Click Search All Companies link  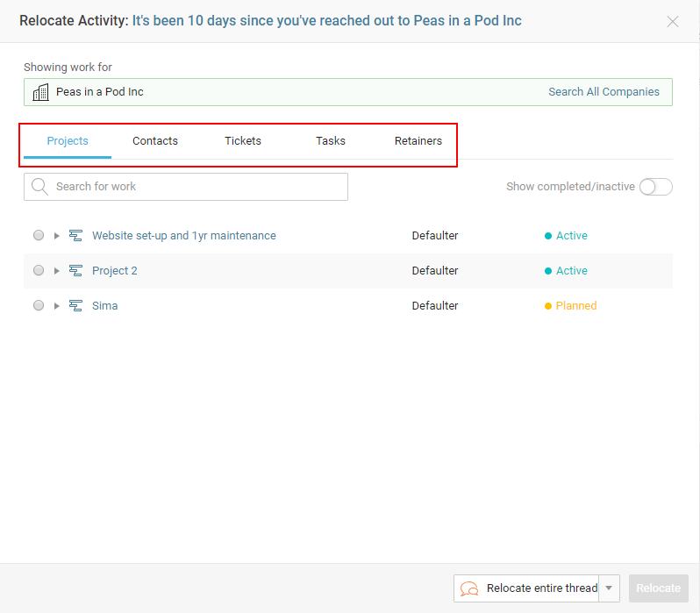pos(604,92)
